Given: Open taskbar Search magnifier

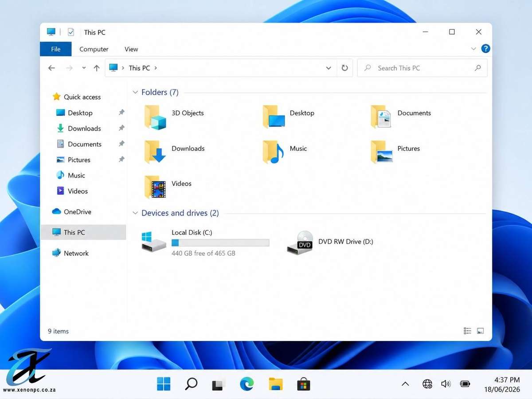Looking at the screenshot, I should [x=191, y=384].
